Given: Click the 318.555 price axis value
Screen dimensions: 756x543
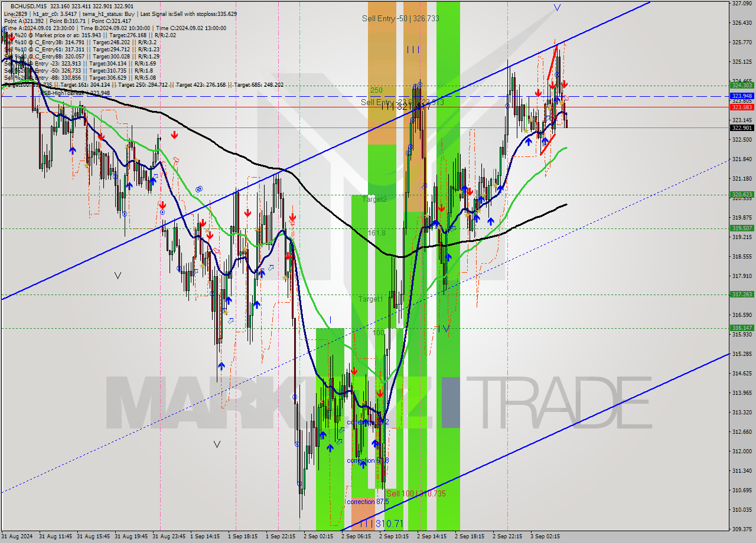Looking at the screenshot, I should pyautogui.click(x=742, y=257).
